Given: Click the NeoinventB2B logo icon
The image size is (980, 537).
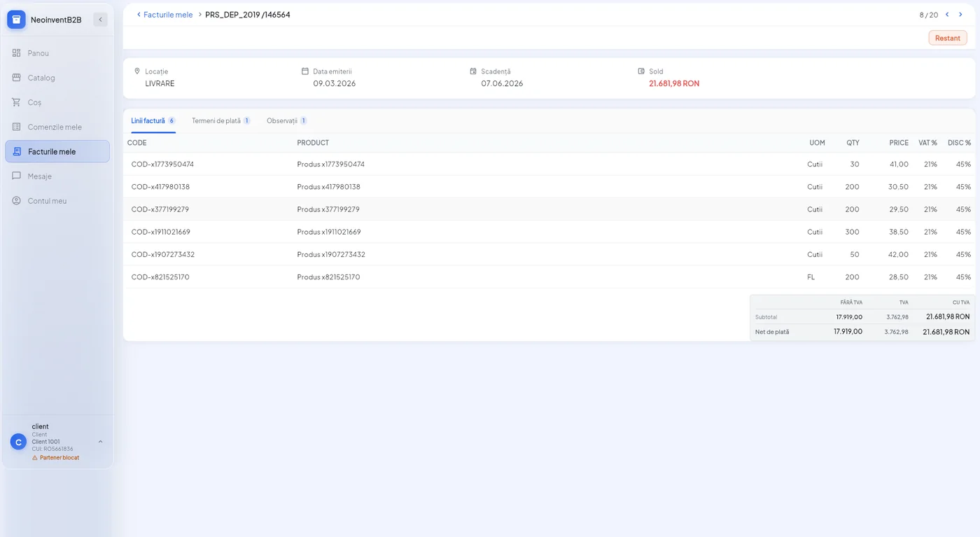Looking at the screenshot, I should (x=16, y=20).
